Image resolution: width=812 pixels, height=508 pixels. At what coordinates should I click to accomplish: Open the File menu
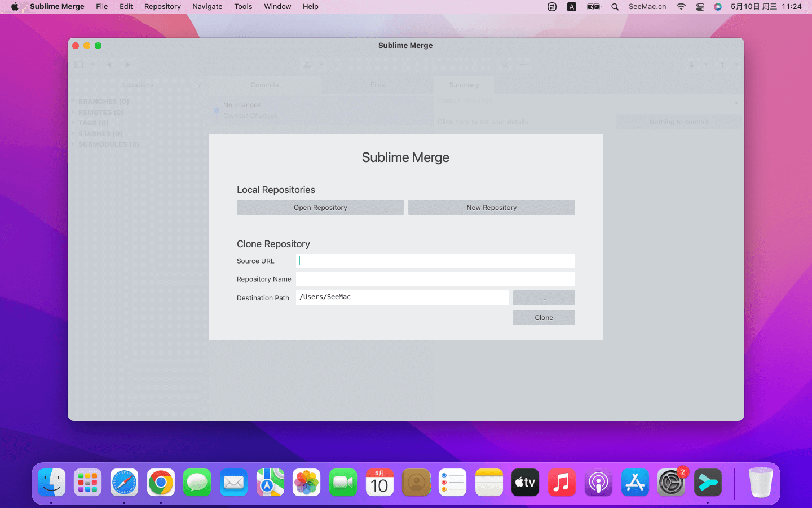(102, 7)
